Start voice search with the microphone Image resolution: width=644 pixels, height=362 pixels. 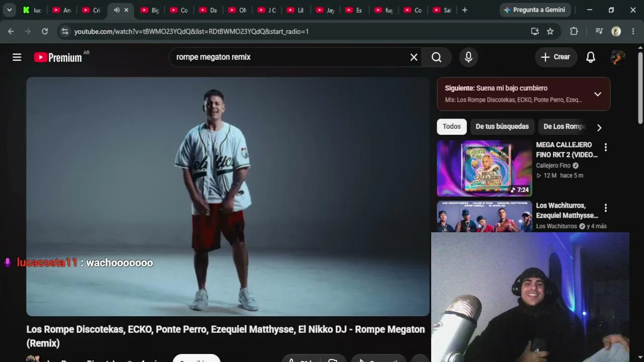(x=468, y=57)
